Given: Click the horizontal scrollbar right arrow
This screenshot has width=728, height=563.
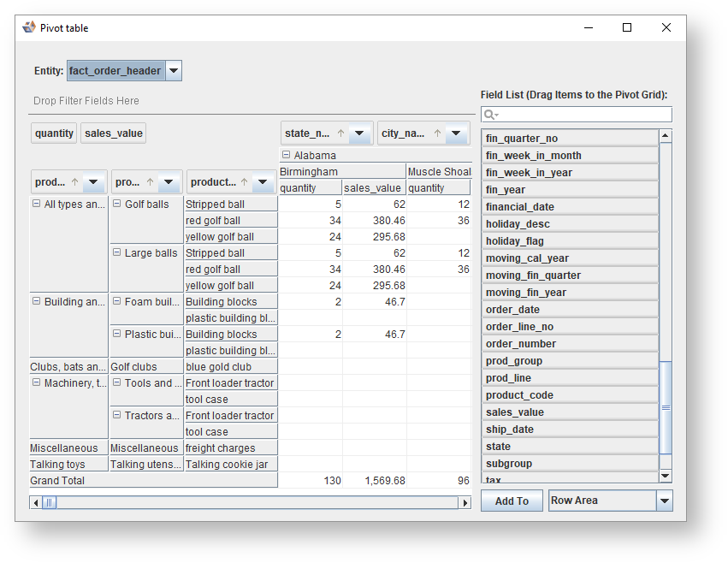Looking at the screenshot, I should [x=465, y=503].
